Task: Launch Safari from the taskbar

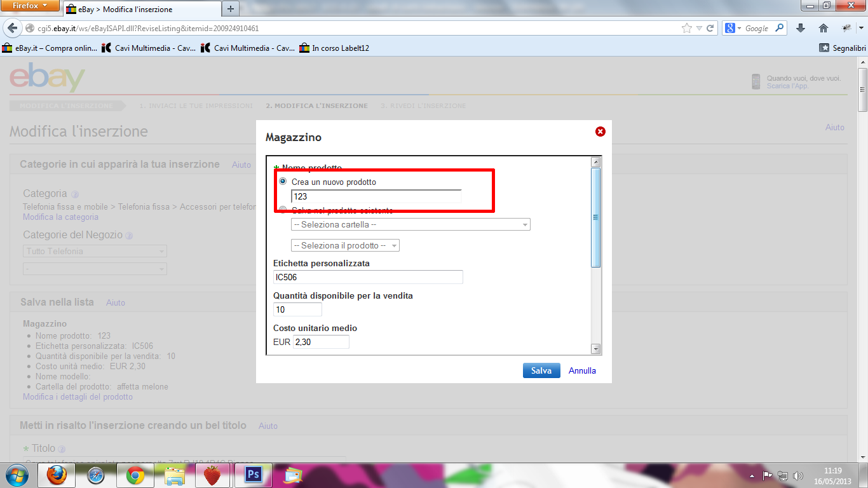Action: click(x=96, y=475)
